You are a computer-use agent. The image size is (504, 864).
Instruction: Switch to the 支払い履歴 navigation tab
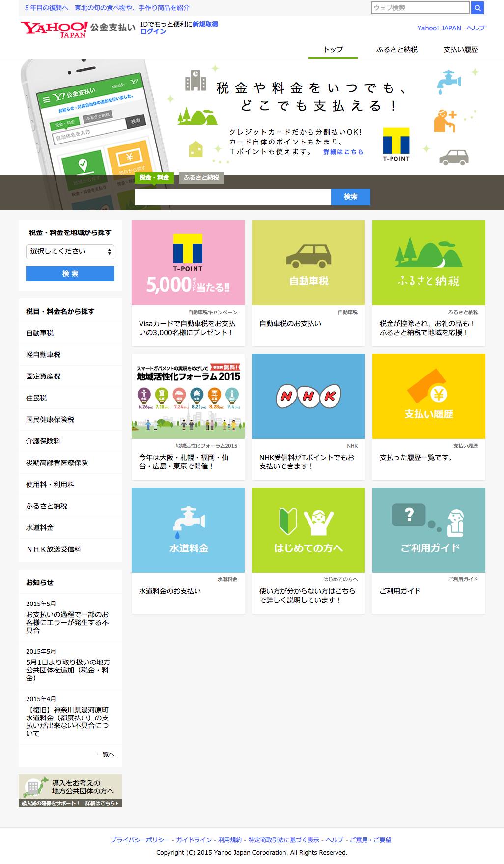(461, 50)
